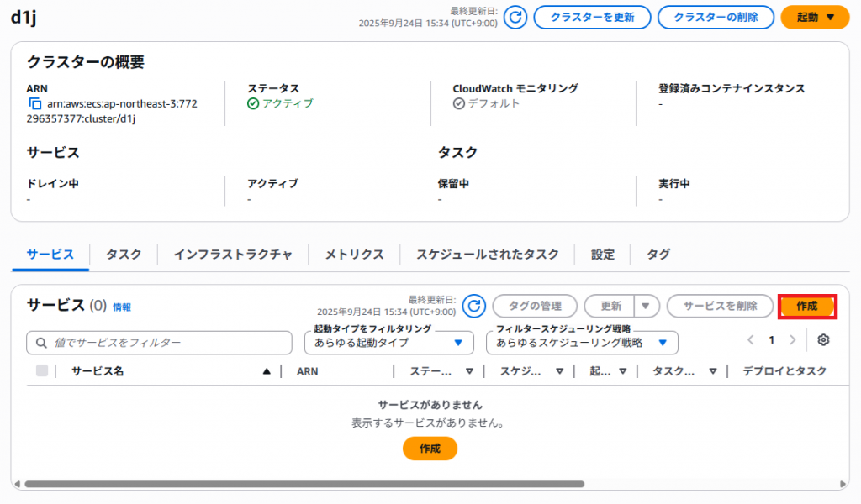Open the インフラストラクチャ tab
The image size is (861, 504).
click(x=233, y=255)
